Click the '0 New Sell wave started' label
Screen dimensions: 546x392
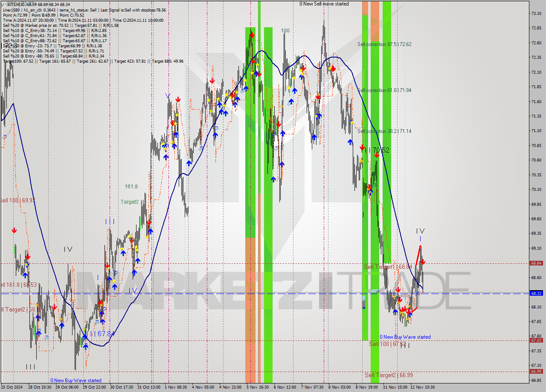324,4
